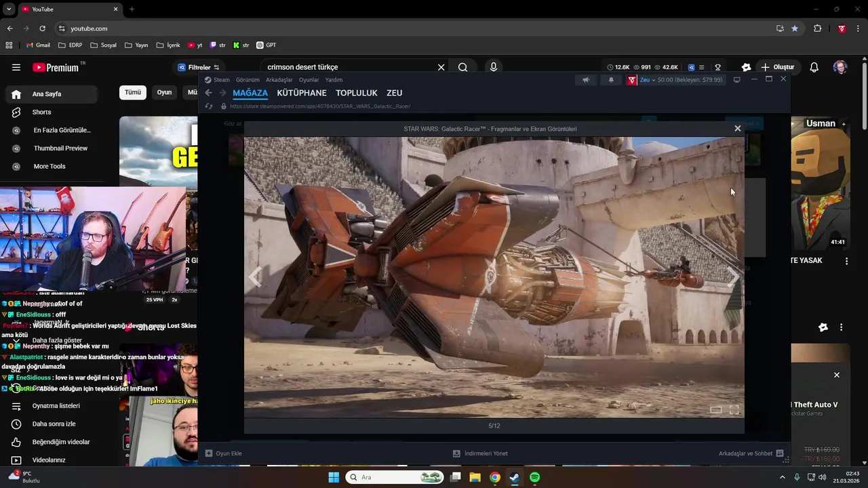Go back in the Steam browser

[209, 93]
